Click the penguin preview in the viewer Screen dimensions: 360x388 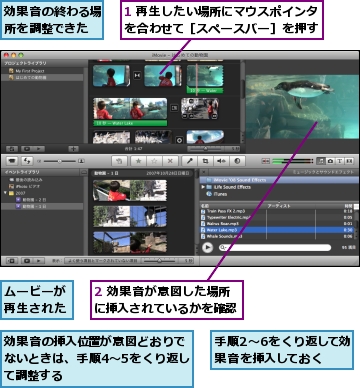(x=302, y=106)
